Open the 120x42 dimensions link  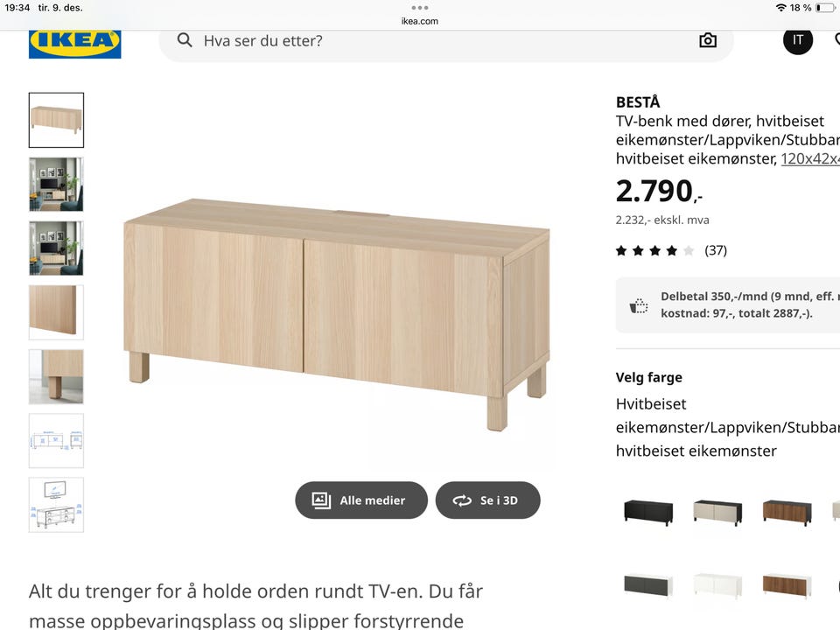[x=810, y=158]
